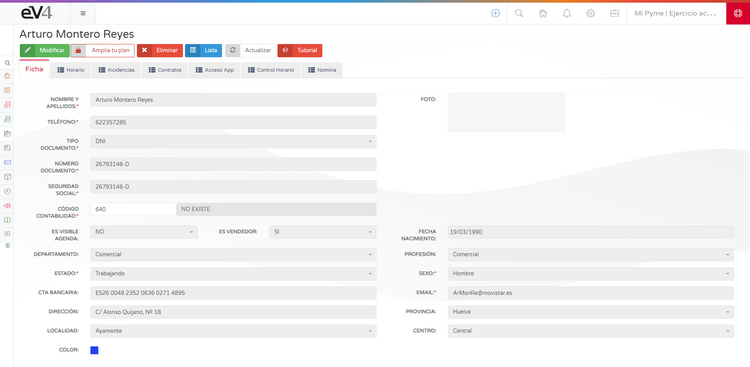
Task: Click the red Eliminar button
Action: [x=160, y=50]
